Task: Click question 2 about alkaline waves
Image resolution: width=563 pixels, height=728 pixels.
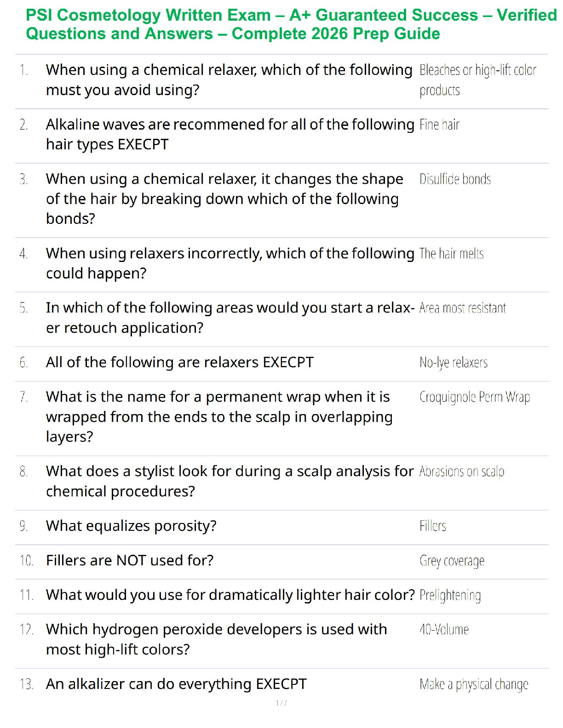Action: click(x=230, y=134)
